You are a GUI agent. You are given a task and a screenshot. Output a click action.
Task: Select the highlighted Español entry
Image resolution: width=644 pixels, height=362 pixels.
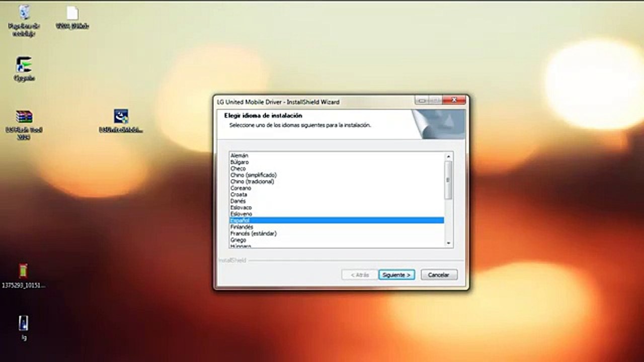(336, 221)
